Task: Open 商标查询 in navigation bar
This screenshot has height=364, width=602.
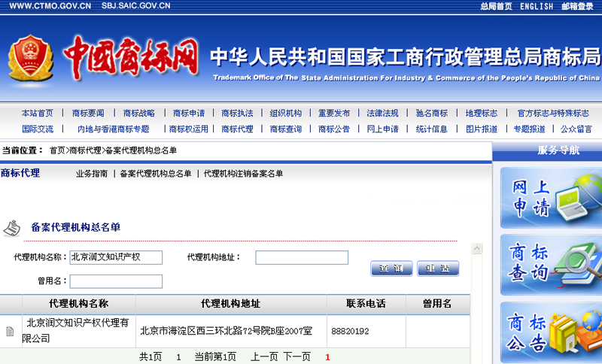Action: click(286, 129)
